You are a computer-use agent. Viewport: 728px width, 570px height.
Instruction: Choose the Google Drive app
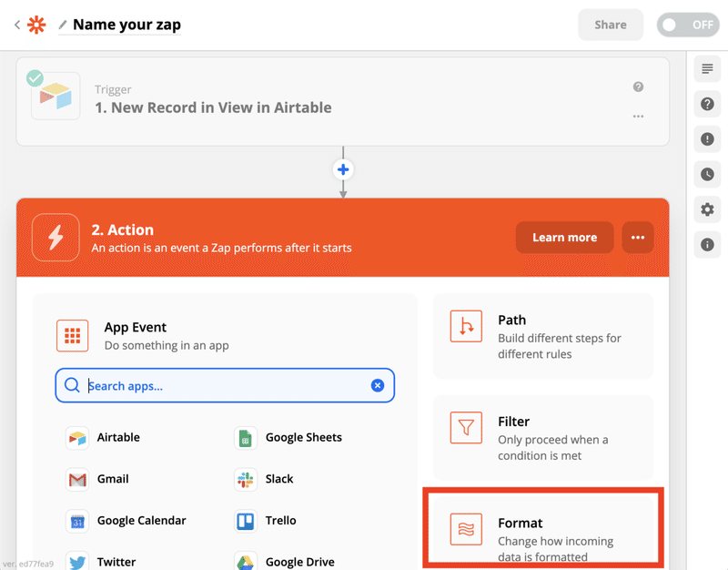285,562
